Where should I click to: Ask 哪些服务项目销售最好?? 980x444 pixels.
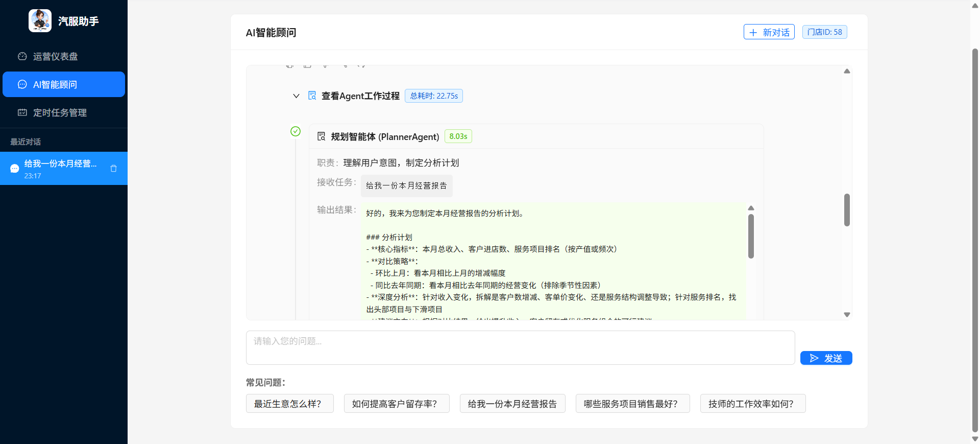633,404
